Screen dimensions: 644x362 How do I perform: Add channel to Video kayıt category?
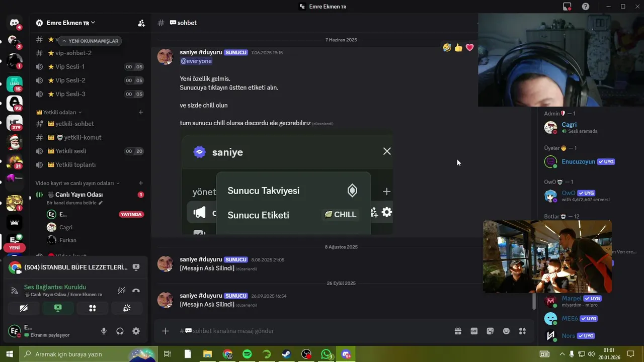click(141, 183)
